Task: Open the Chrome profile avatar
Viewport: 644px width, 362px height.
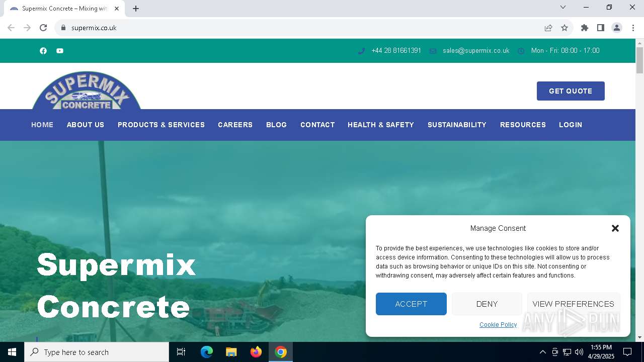Action: tap(617, 28)
